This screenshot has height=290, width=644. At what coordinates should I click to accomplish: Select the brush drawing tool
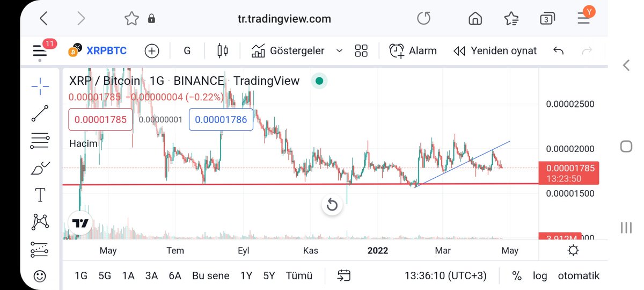coord(40,169)
